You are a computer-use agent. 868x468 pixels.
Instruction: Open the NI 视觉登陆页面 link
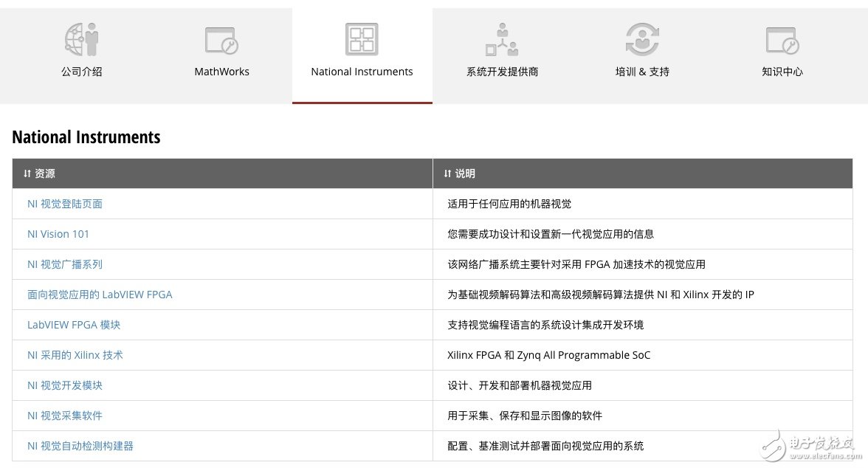click(65, 204)
